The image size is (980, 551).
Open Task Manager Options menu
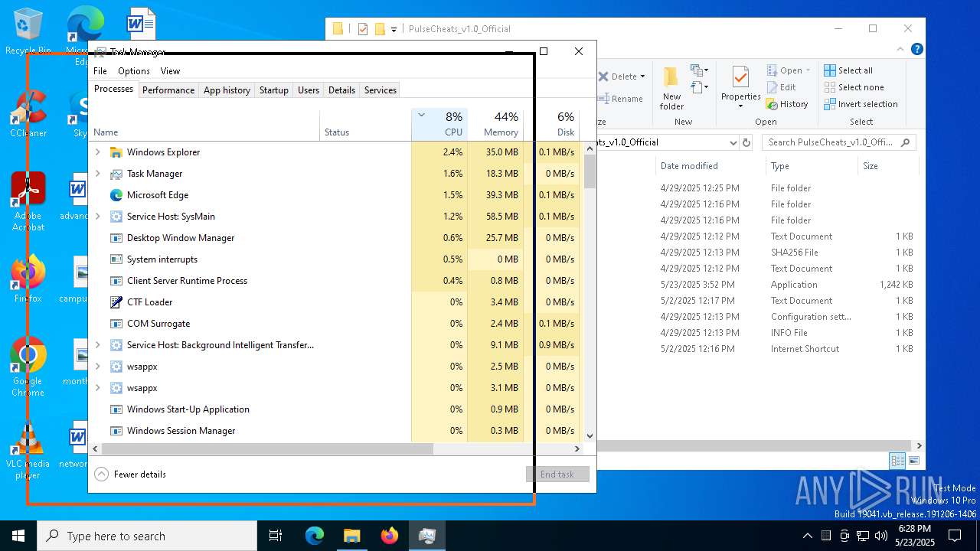[x=134, y=71]
